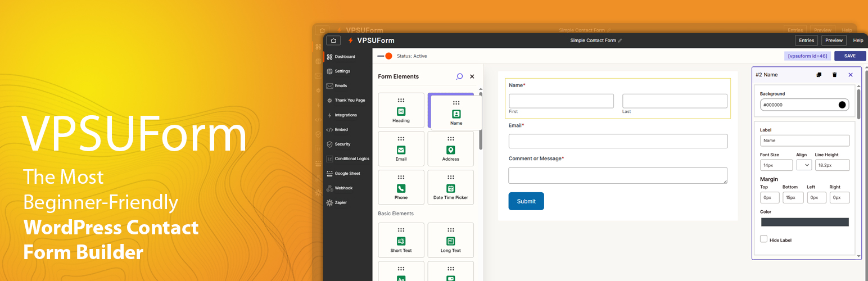Click the pencil icon next to Simple Contact Form
The image size is (868, 281).
(x=620, y=40)
